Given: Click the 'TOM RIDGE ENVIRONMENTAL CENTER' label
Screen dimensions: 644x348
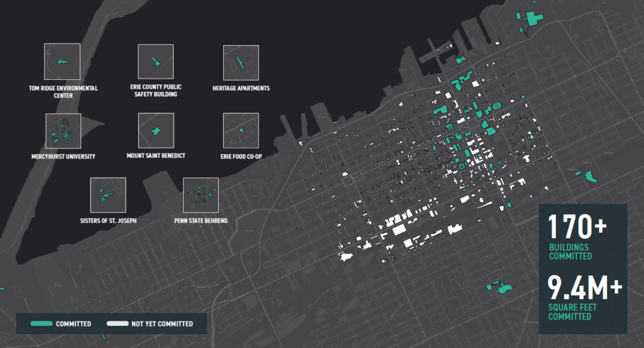Looking at the screenshot, I should [64, 92].
